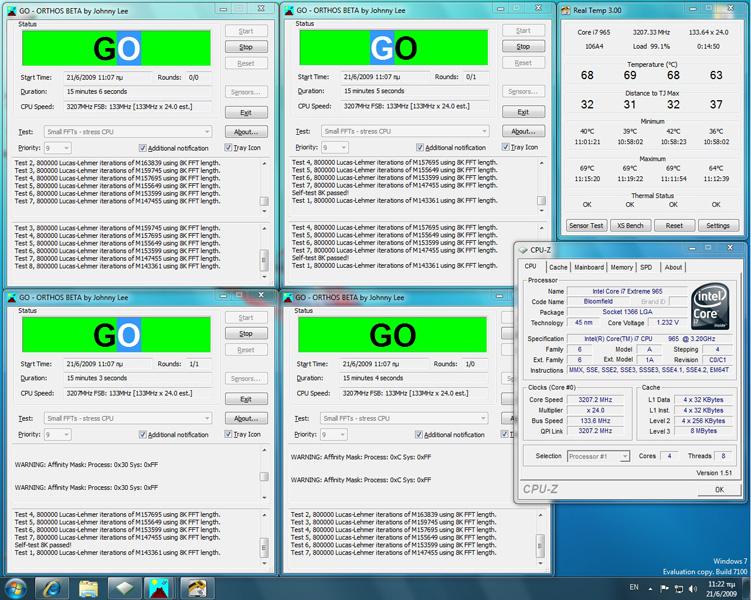751x600 pixels.
Task: Open Priority dropdown in 15 minutes 6 seconds window
Action: pyautogui.click(x=57, y=148)
